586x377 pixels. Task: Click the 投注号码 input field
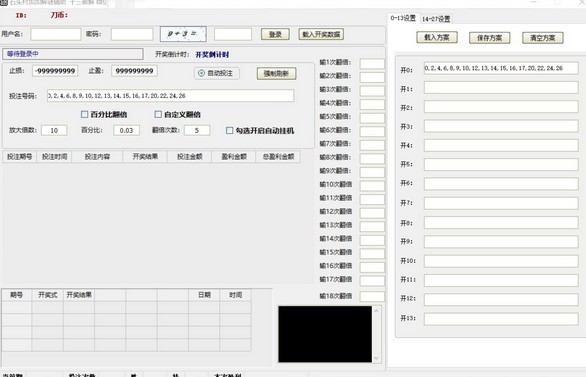point(170,96)
